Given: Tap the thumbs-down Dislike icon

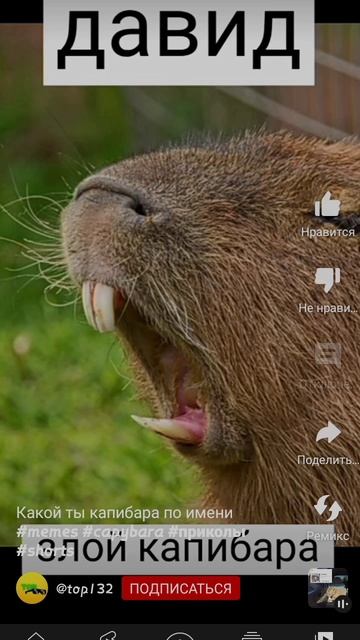Looking at the screenshot, I should tap(327, 280).
